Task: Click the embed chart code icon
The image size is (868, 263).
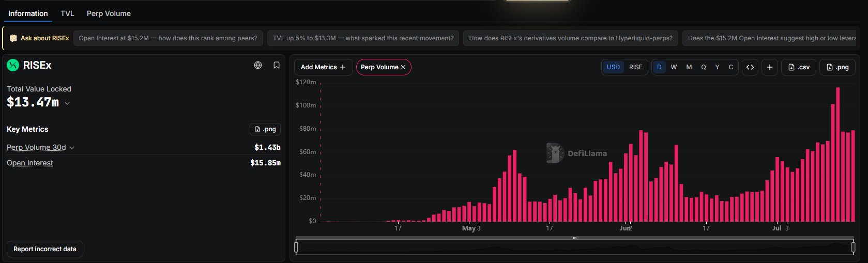Action: [x=750, y=67]
